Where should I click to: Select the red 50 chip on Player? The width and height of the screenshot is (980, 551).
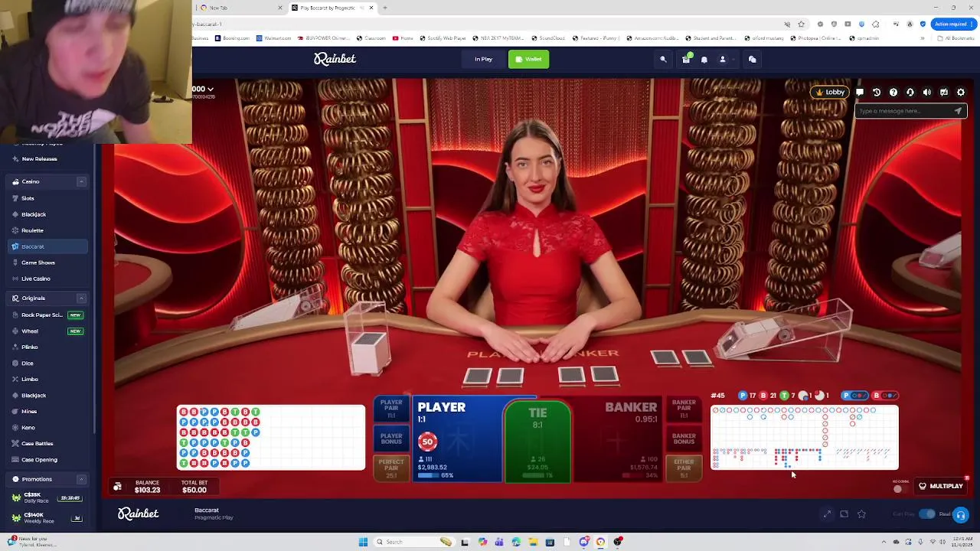(x=427, y=442)
